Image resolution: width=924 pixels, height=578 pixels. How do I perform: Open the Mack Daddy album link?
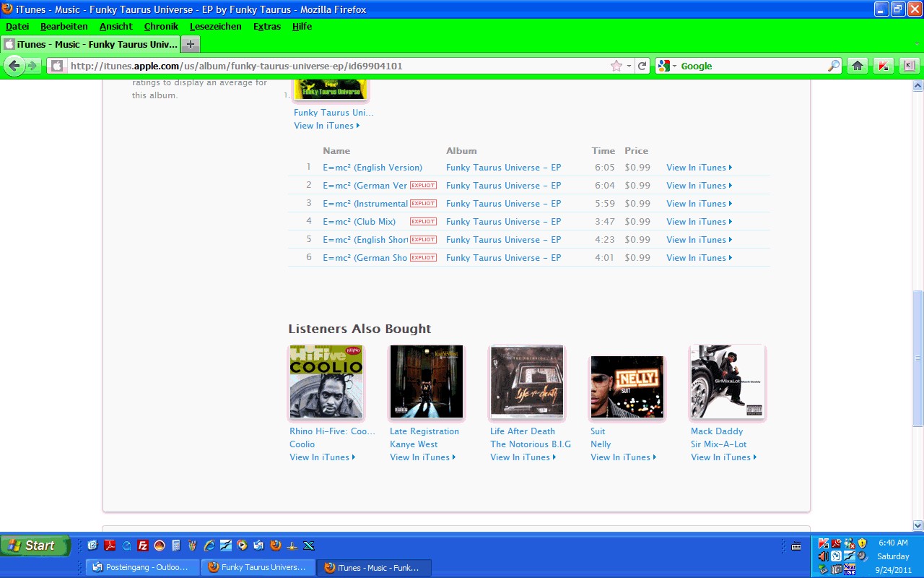pos(717,431)
